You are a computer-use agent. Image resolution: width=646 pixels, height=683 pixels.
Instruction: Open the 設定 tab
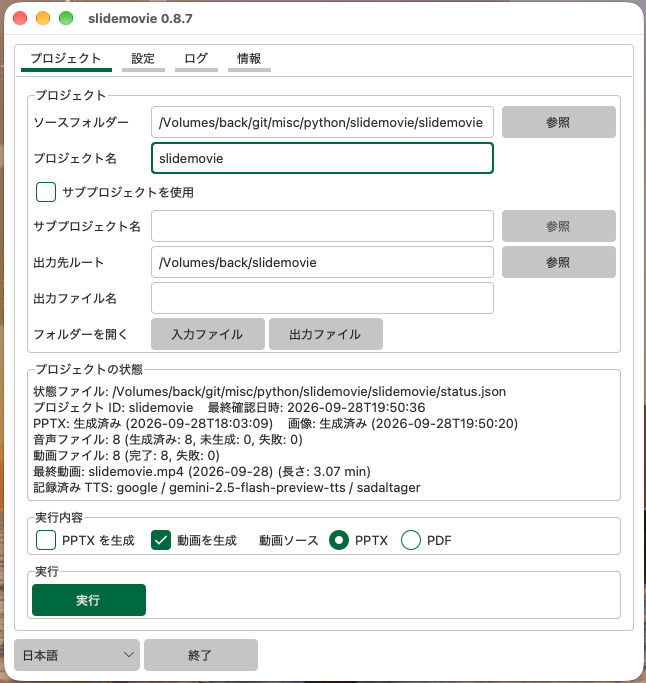coord(143,59)
